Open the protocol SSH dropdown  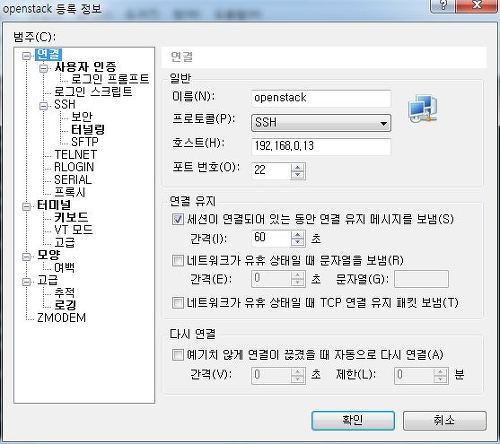click(321, 122)
